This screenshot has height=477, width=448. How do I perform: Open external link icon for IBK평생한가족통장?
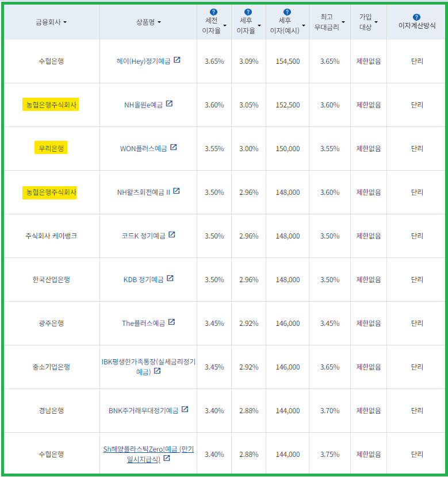157,371
